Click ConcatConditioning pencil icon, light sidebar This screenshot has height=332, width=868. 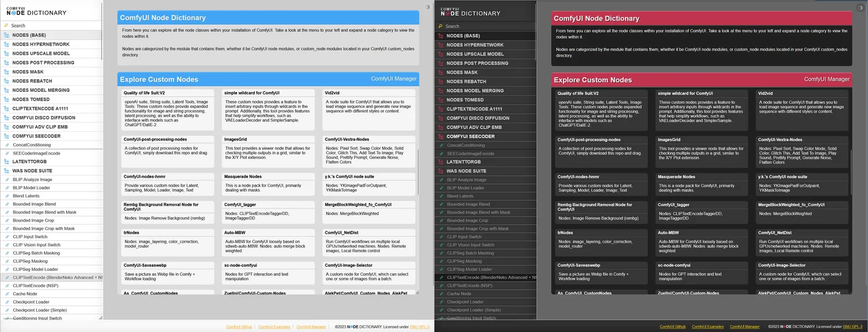7,145
